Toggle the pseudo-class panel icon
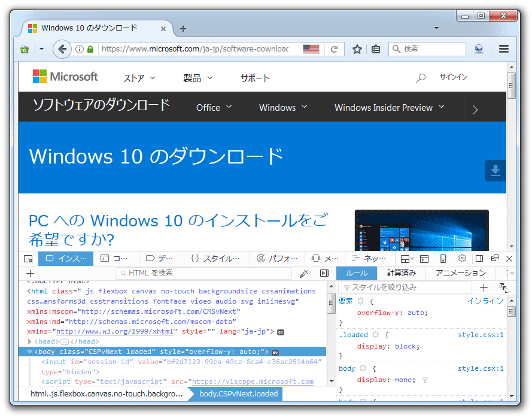This screenshot has width=532, height=418. click(x=504, y=288)
